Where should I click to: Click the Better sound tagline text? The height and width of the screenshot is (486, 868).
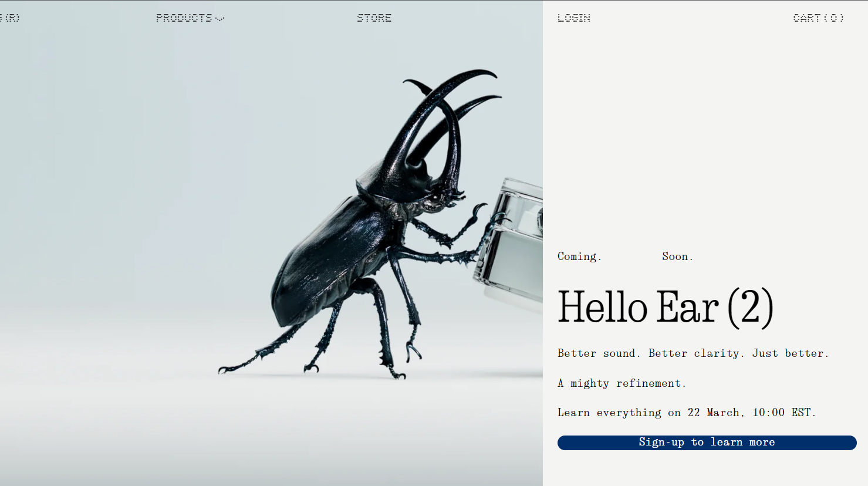[693, 353]
